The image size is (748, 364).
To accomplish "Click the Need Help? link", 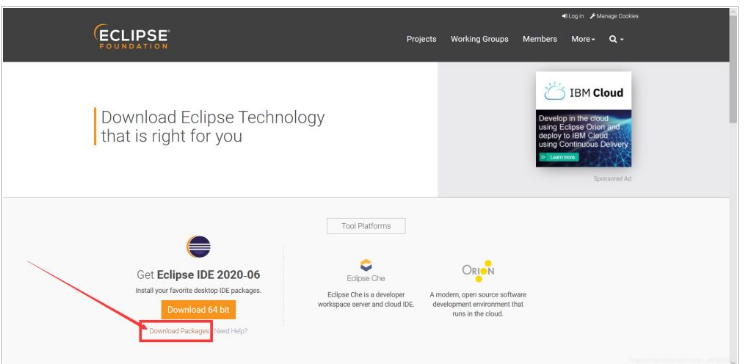I will tap(231, 331).
